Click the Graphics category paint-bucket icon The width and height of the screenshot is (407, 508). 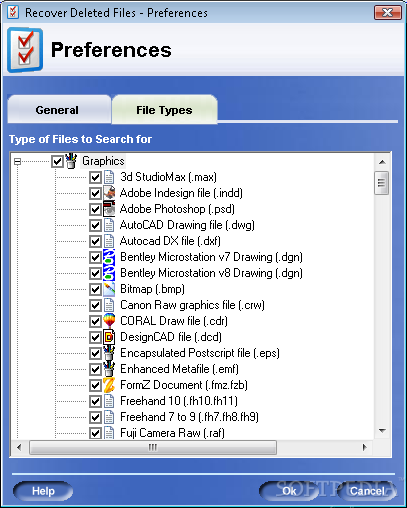71,161
